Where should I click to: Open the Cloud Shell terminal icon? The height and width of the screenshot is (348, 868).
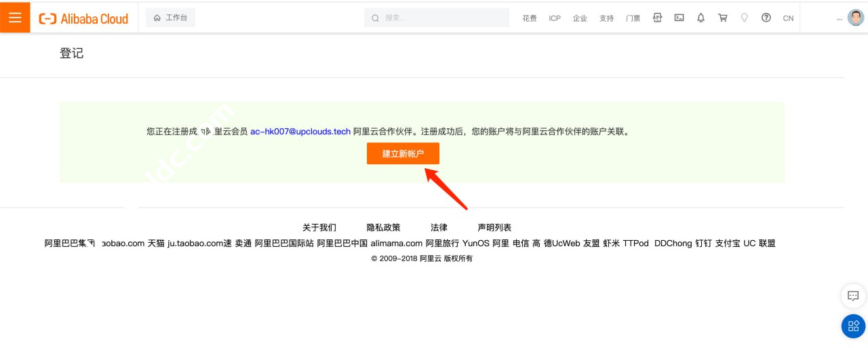[679, 18]
